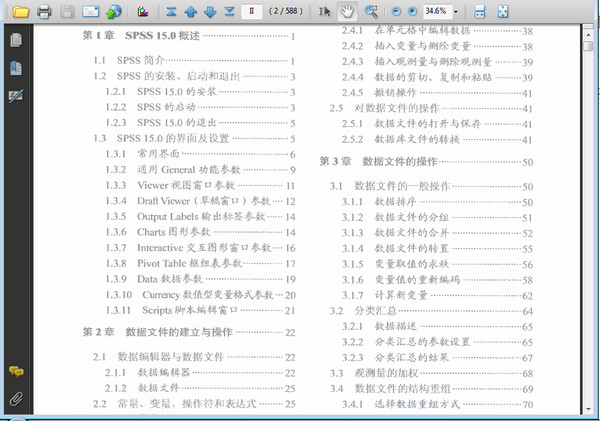Activate the Hand tool
Viewport: 600px width, 421px height.
click(347, 12)
